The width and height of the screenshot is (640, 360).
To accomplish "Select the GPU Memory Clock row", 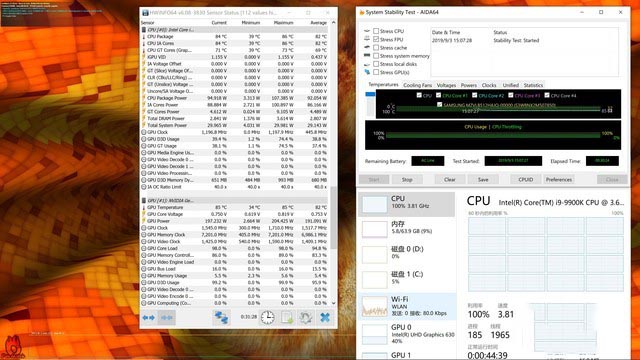I will [234, 235].
